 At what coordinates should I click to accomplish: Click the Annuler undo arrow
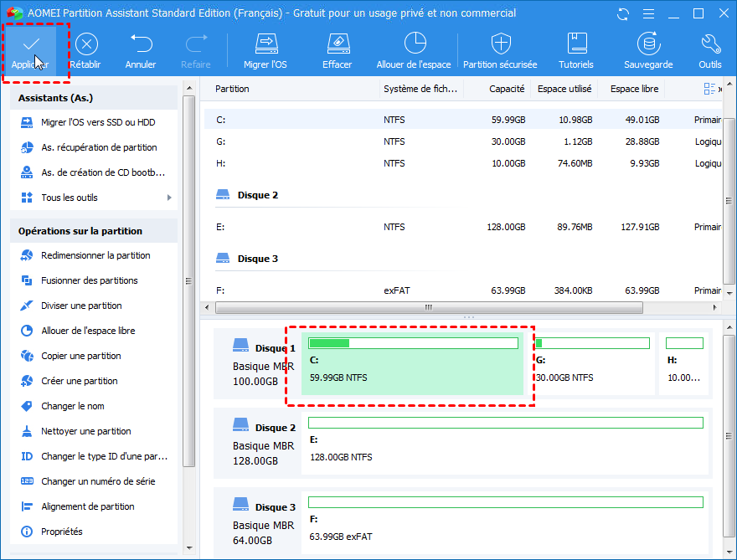(x=141, y=44)
